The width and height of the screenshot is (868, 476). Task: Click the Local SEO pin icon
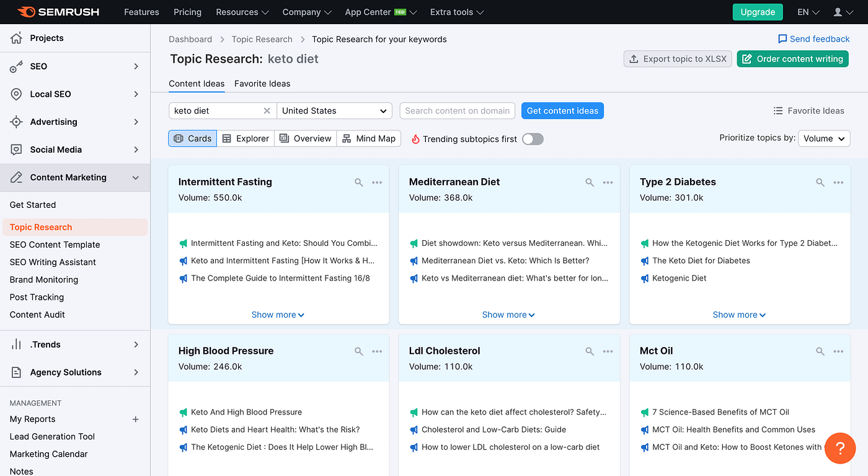click(16, 94)
